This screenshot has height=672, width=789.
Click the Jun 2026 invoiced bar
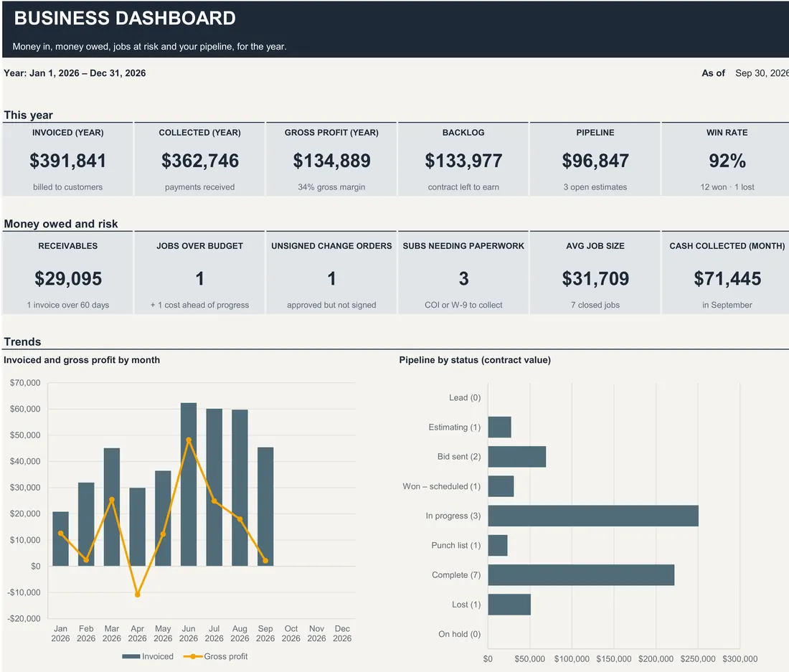click(x=189, y=484)
